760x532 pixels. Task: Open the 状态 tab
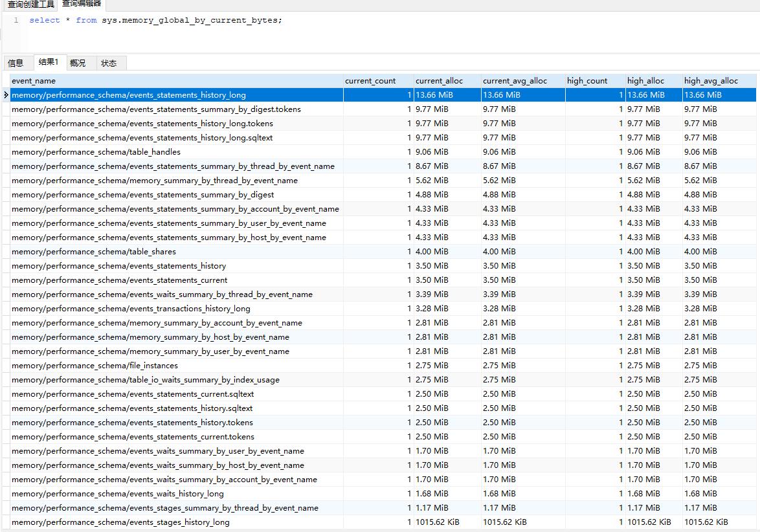pos(109,63)
